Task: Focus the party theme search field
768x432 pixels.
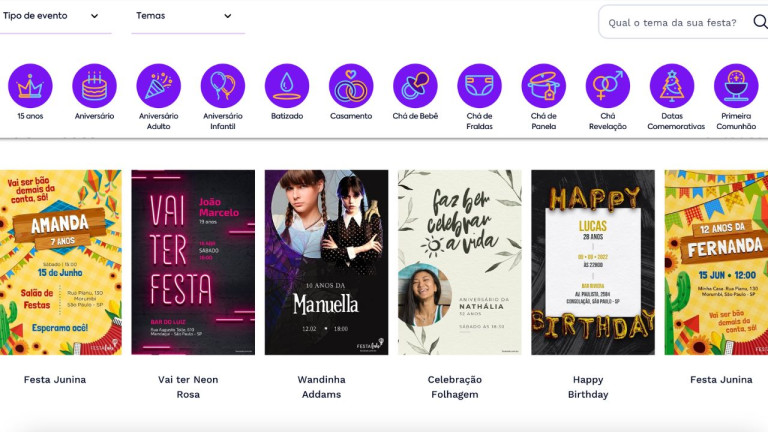Action: (x=683, y=22)
